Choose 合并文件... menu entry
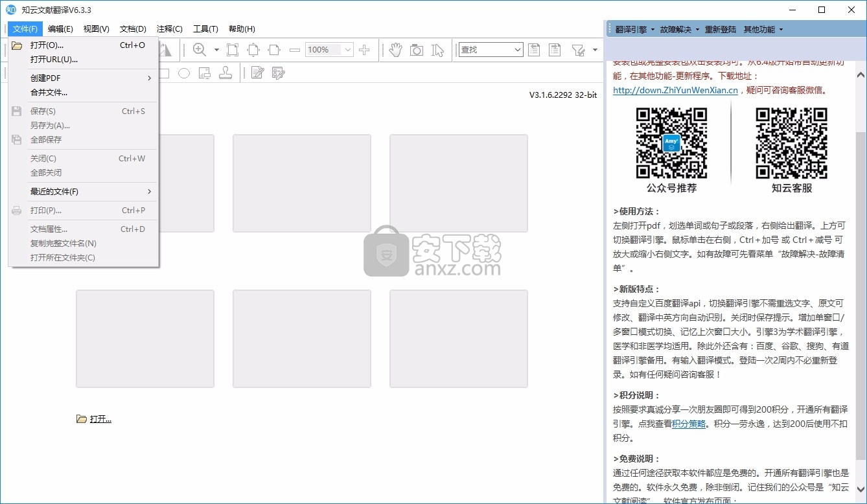The width and height of the screenshot is (867, 504). tap(84, 93)
